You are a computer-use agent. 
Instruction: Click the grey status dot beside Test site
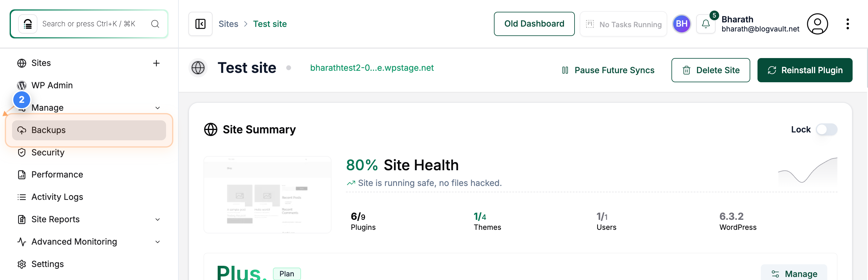pos(288,68)
